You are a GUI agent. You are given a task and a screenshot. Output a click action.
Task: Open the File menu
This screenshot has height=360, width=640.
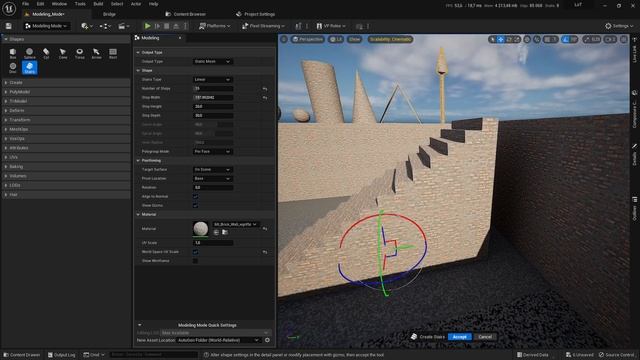tap(25, 4)
